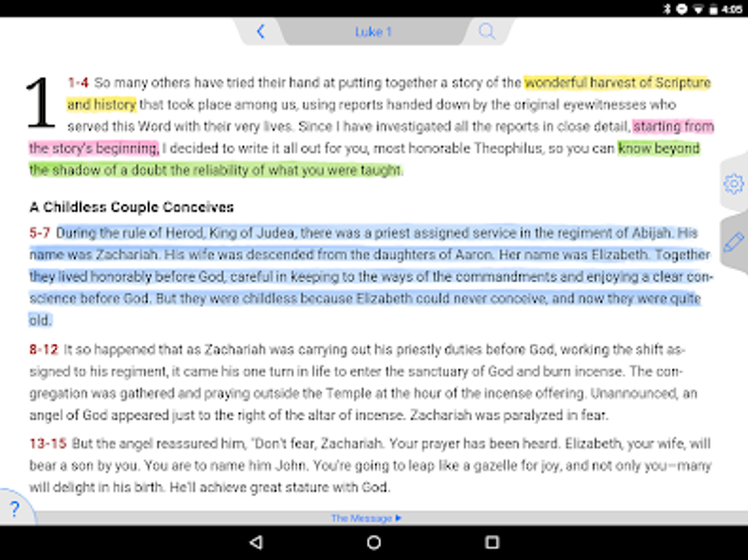The width and height of the screenshot is (748, 560).
Task: Check the clock time 4:05
Action: coord(733,9)
